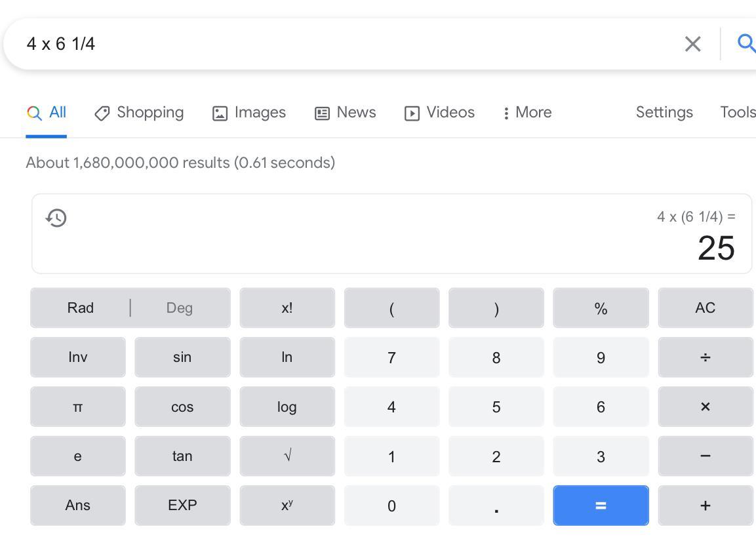Switch calculator to Rad mode

[x=81, y=308]
